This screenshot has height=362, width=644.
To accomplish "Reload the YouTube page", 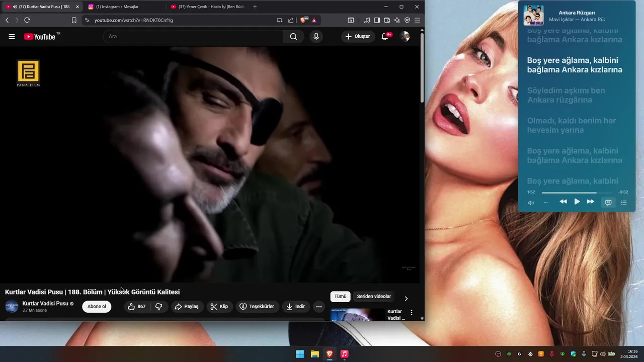I will (x=27, y=20).
